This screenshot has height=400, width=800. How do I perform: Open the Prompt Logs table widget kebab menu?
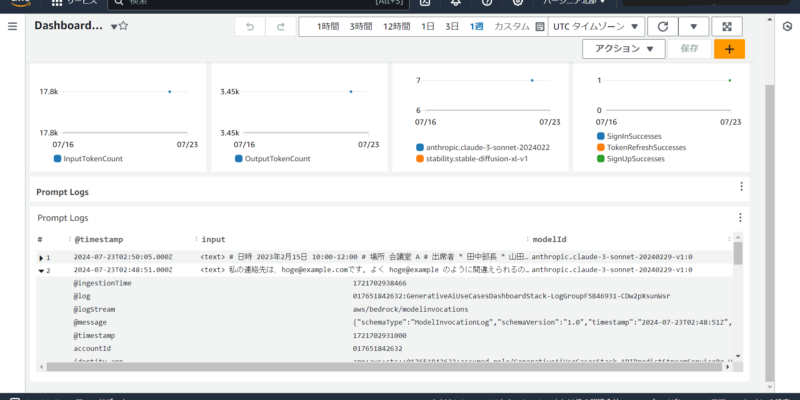click(741, 214)
